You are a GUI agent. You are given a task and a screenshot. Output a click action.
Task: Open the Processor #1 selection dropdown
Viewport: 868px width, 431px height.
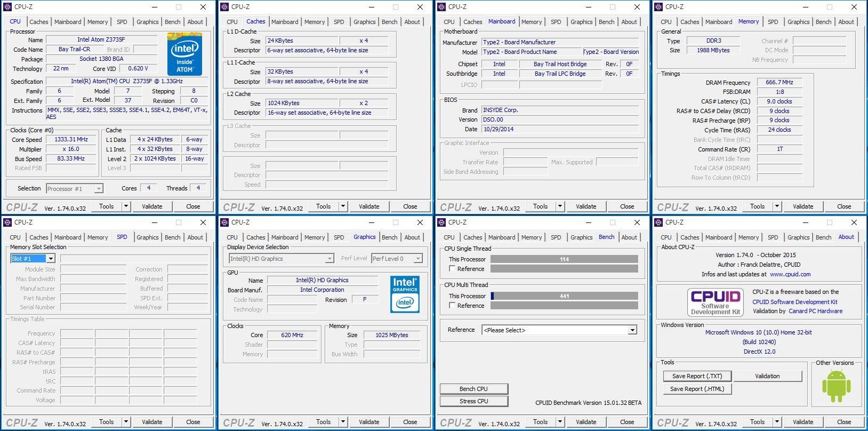click(x=74, y=189)
